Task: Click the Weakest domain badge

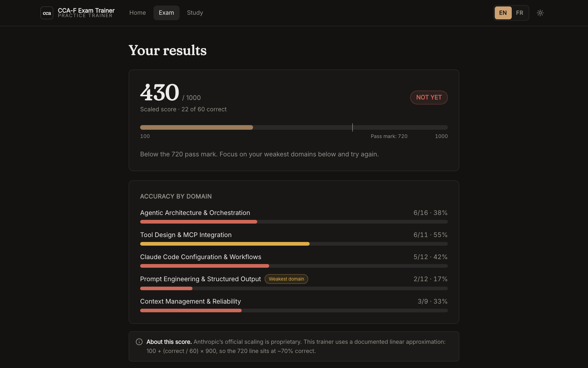Action: coord(286,279)
